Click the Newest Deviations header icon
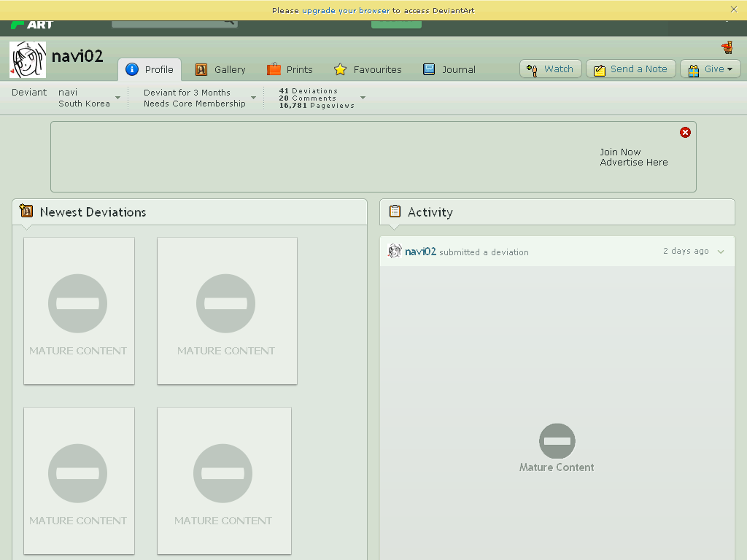 (26, 211)
